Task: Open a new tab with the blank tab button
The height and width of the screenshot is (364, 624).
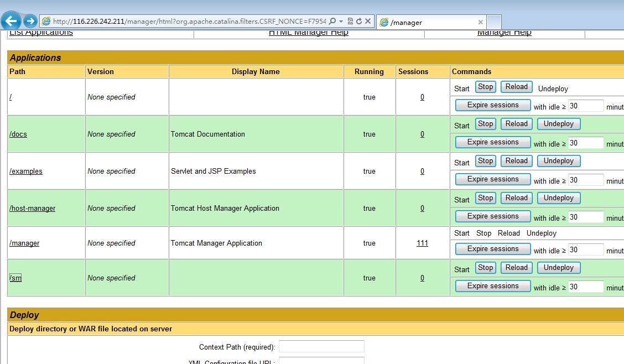Action: click(x=494, y=22)
